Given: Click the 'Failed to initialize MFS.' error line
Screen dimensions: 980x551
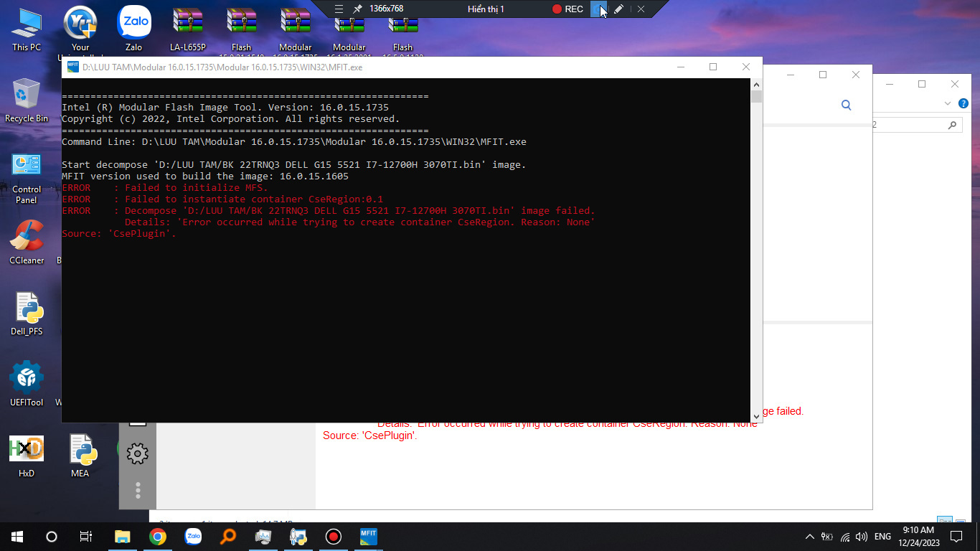Looking at the screenshot, I should point(165,188).
